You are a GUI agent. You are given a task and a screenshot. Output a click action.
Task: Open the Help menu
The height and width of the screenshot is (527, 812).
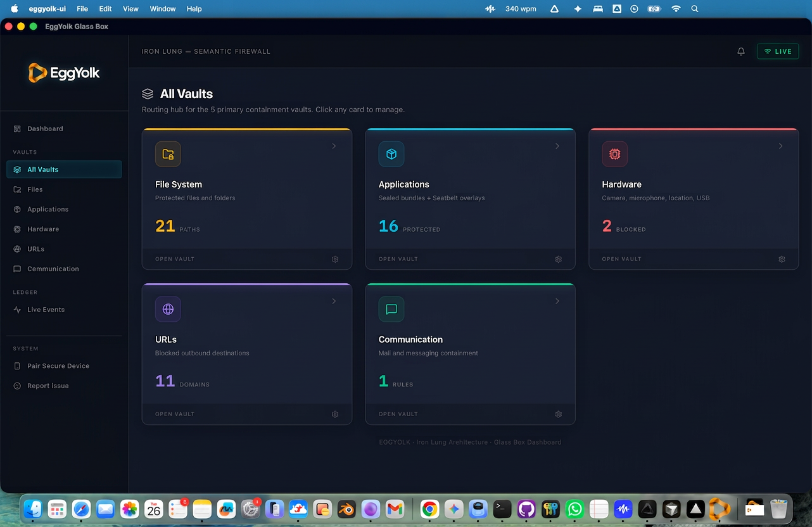coord(194,9)
